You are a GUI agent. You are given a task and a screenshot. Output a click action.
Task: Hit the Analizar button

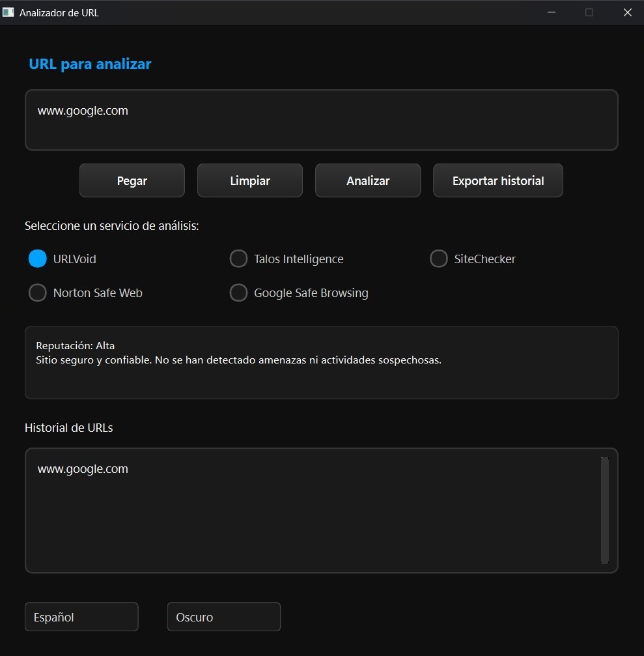tap(368, 180)
